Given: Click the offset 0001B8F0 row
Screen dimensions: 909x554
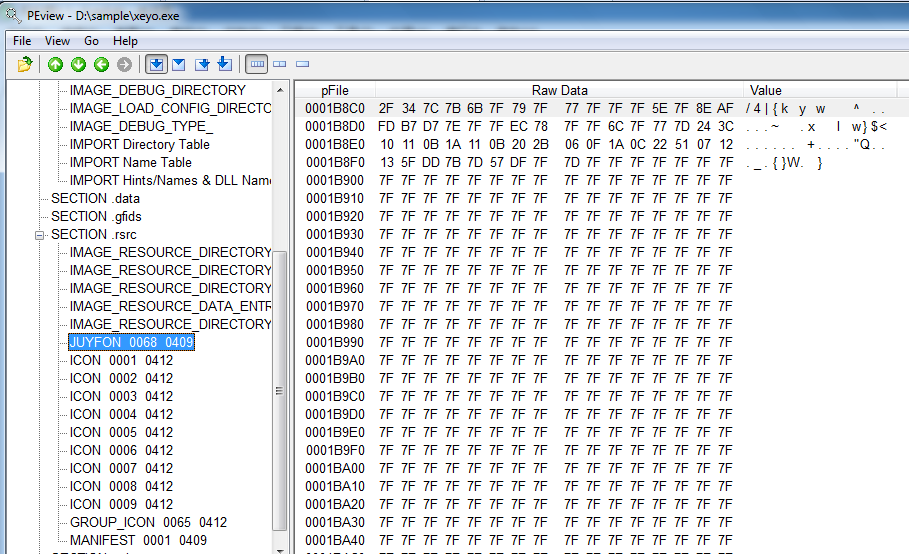Looking at the screenshot, I should tap(602, 162).
